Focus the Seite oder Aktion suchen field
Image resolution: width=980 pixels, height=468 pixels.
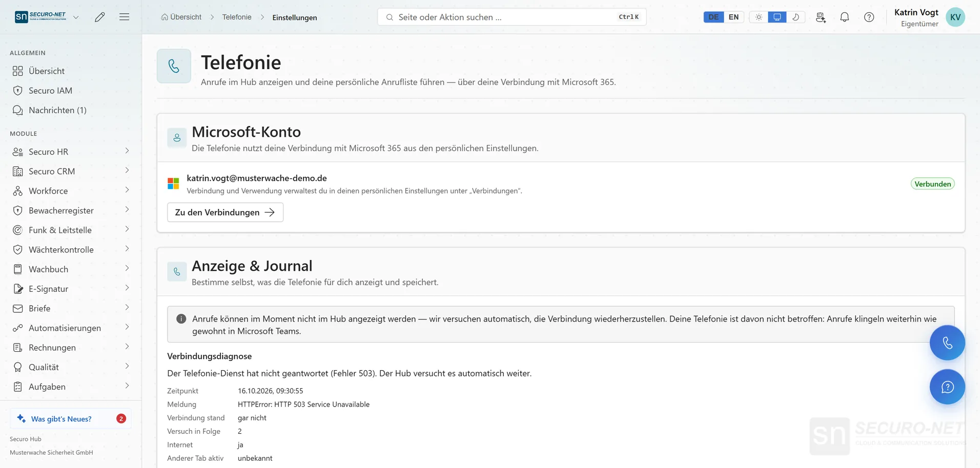(x=512, y=17)
